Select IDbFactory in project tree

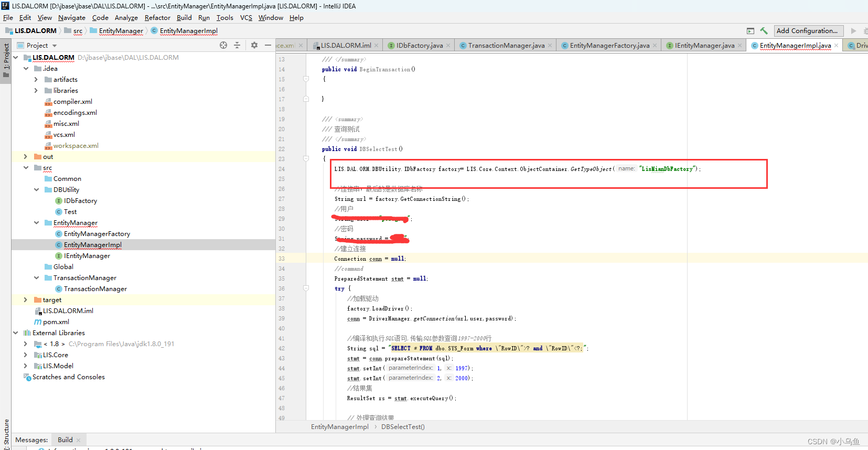tap(80, 201)
